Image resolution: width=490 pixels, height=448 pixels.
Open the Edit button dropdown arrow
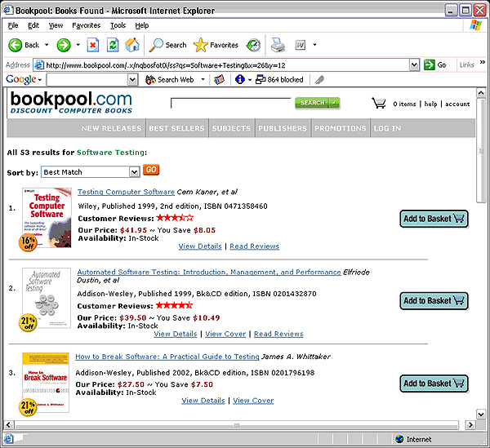coord(314,45)
